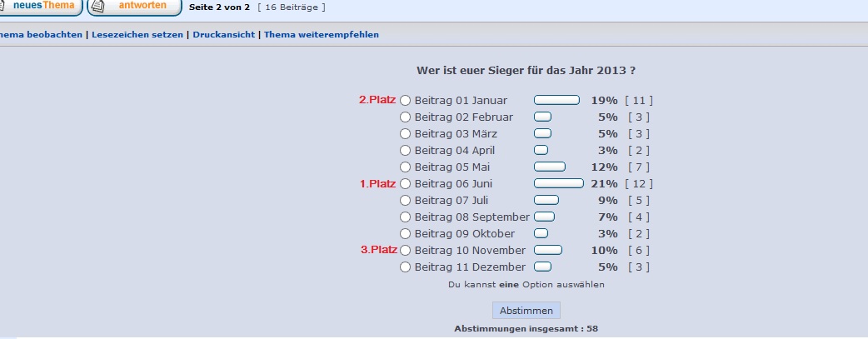Pick the Beitrag 05 Mai option

(x=406, y=167)
